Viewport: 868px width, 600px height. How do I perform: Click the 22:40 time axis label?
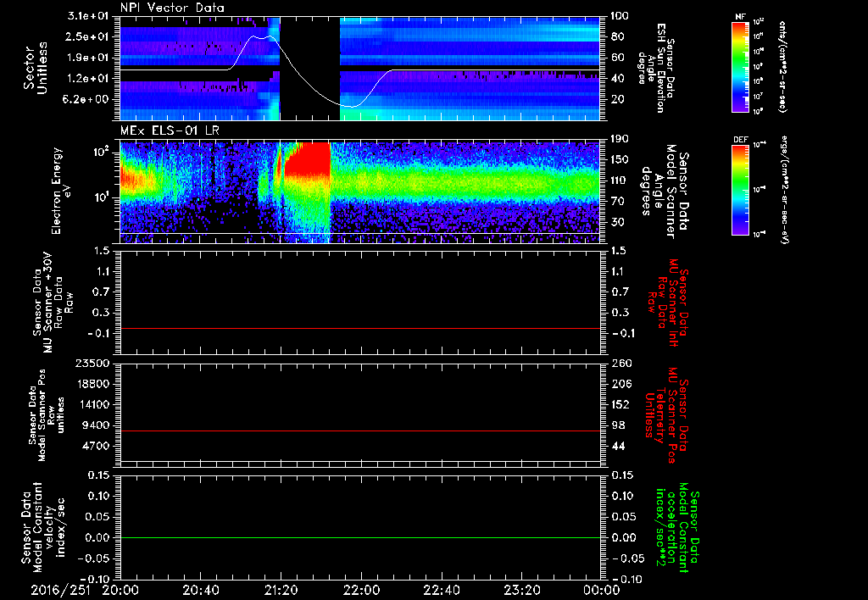pyautogui.click(x=441, y=590)
